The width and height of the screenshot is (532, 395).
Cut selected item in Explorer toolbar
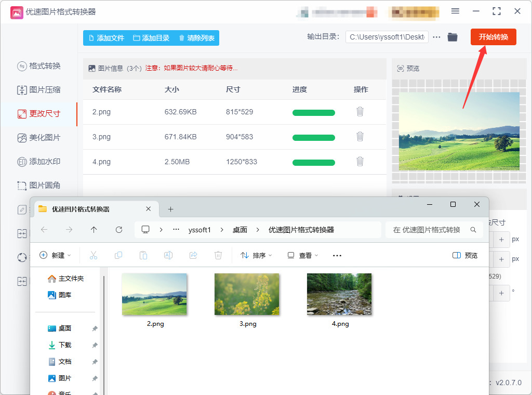click(94, 255)
